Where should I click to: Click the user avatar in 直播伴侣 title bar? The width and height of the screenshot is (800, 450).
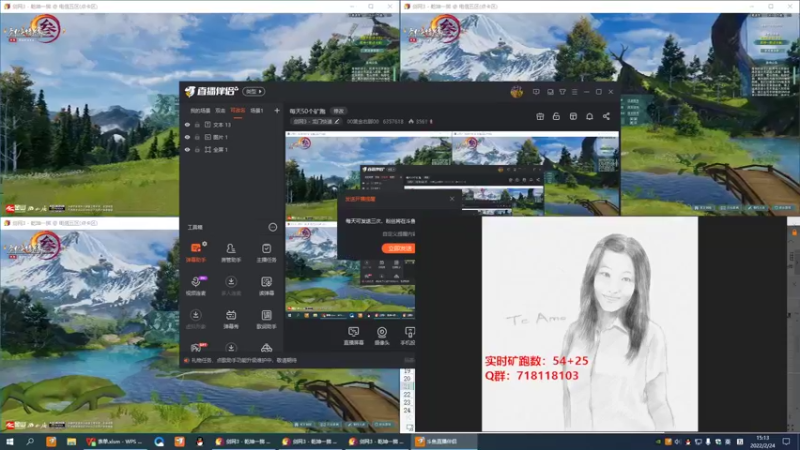(516, 92)
